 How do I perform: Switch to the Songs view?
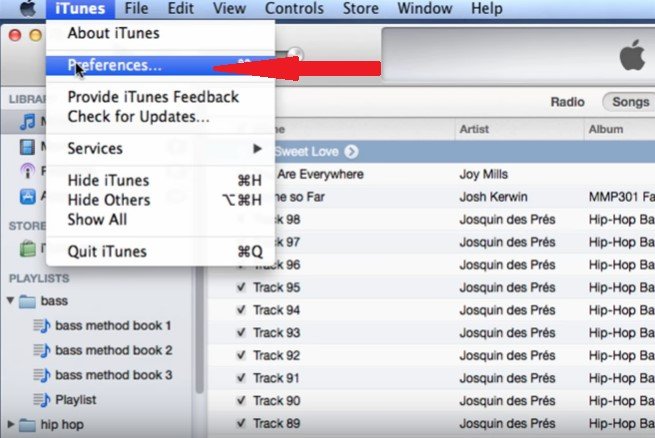[630, 102]
